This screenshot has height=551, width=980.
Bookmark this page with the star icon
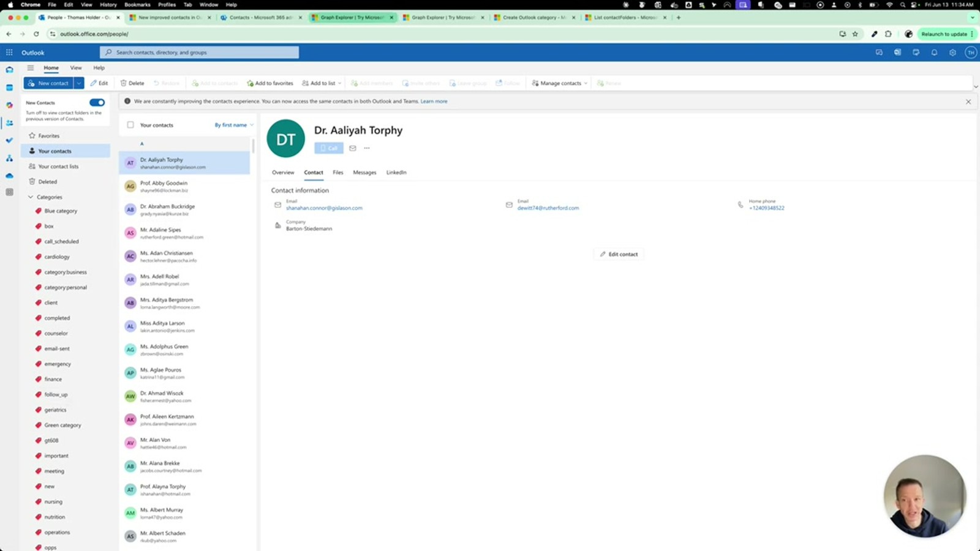855,34
